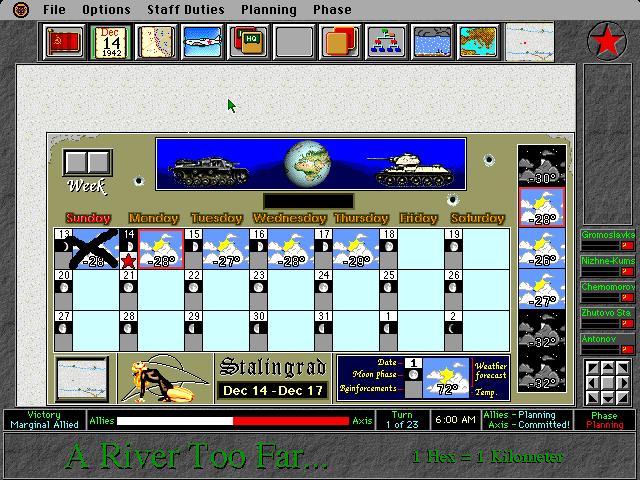Screen dimensions: 640x480
Task: Click the tank and globe banner
Action: click(311, 164)
